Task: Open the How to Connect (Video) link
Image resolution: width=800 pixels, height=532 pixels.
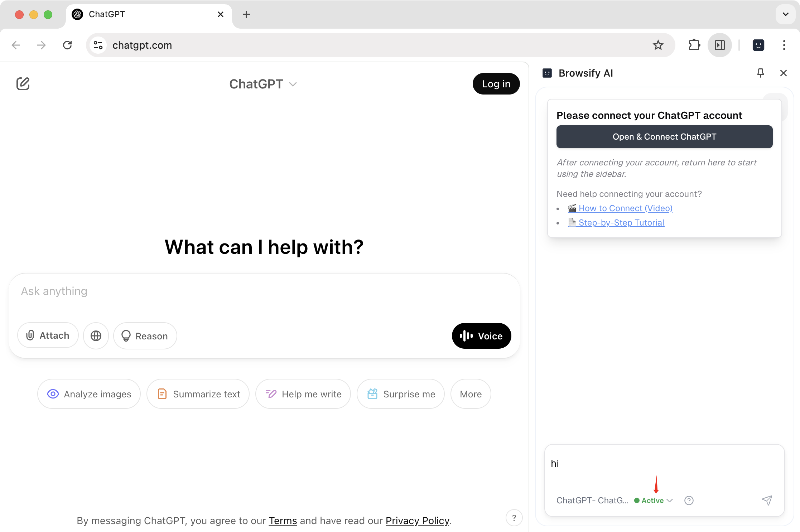Action: 620,208
